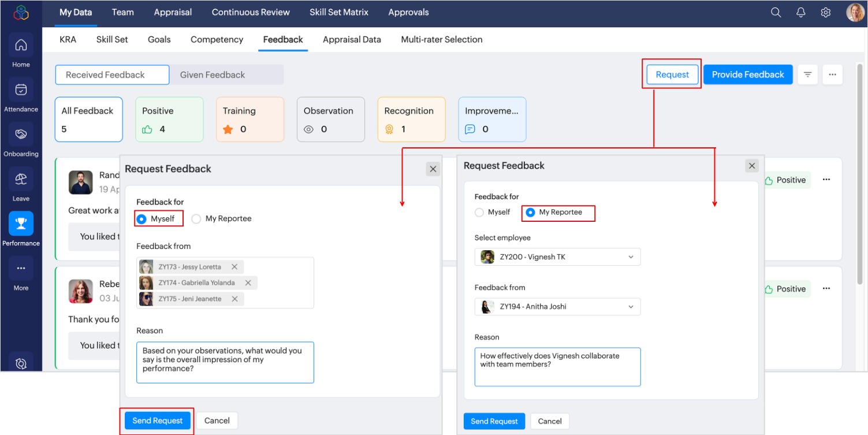The width and height of the screenshot is (868, 435).
Task: Click the search magnifier icon
Action: pyautogui.click(x=776, y=13)
